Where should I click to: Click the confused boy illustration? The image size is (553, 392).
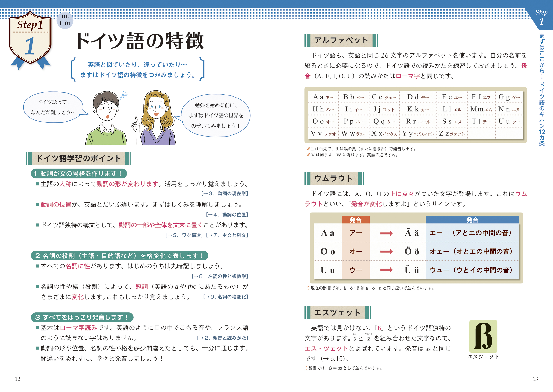point(106,118)
